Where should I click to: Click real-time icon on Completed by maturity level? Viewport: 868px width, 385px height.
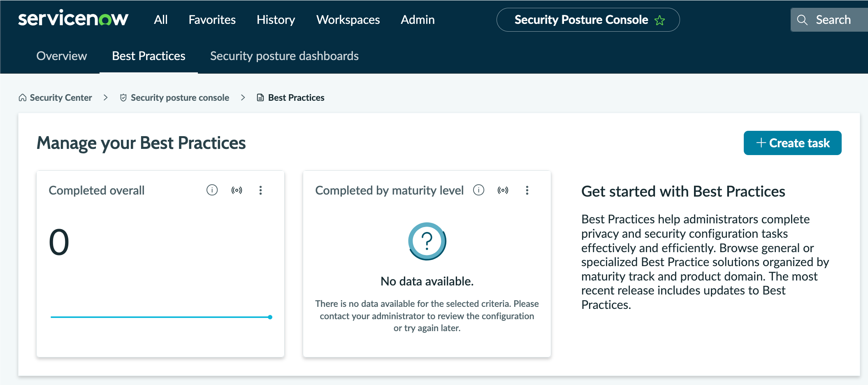(503, 190)
